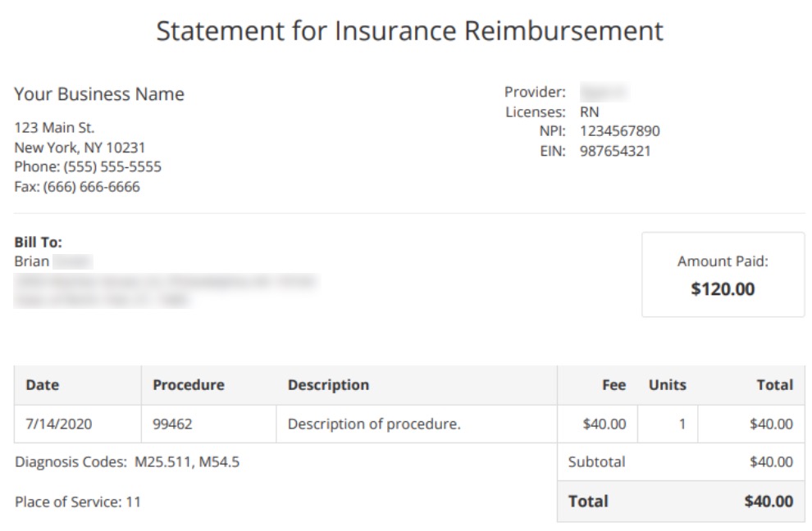Select the $40.00 Fee cell
This screenshot has width=812, height=531.
coord(598,424)
